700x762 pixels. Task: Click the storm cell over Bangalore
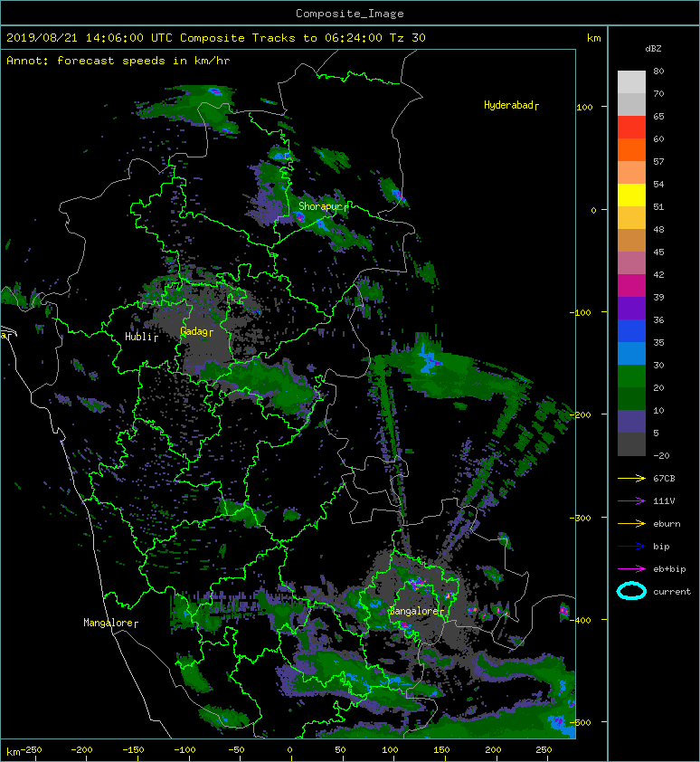[x=416, y=582]
